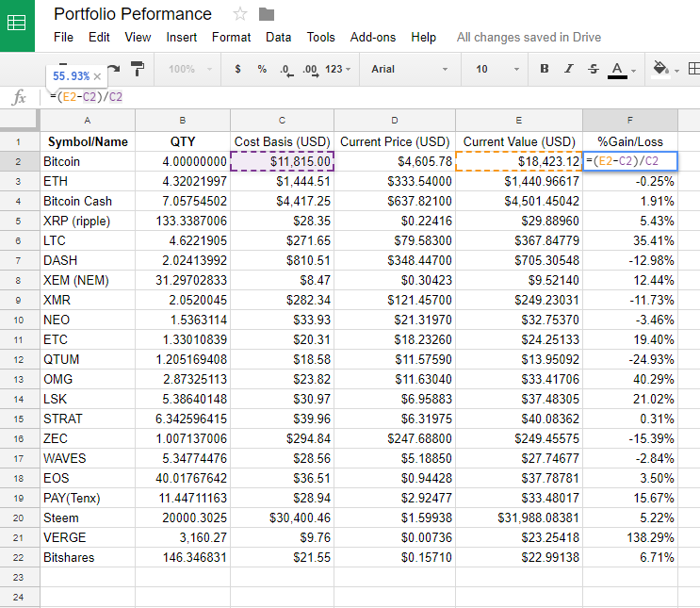The width and height of the screenshot is (700, 608).
Task: Open the Add-ons menu
Action: point(373,37)
